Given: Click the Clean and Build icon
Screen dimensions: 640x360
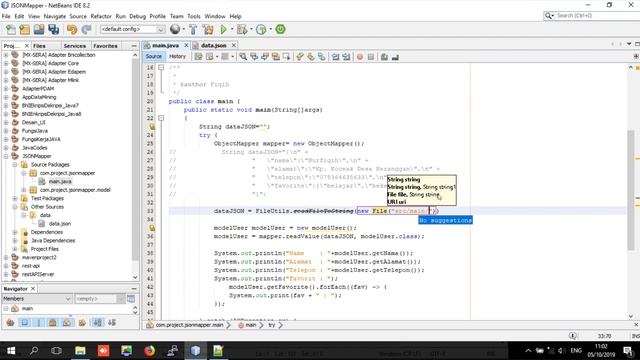Looking at the screenshot, I should click(208, 29).
